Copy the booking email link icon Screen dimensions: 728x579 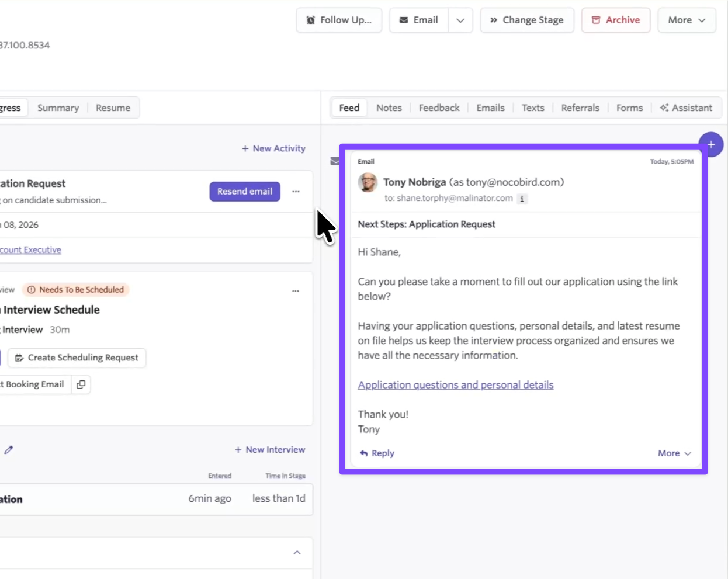pos(81,384)
